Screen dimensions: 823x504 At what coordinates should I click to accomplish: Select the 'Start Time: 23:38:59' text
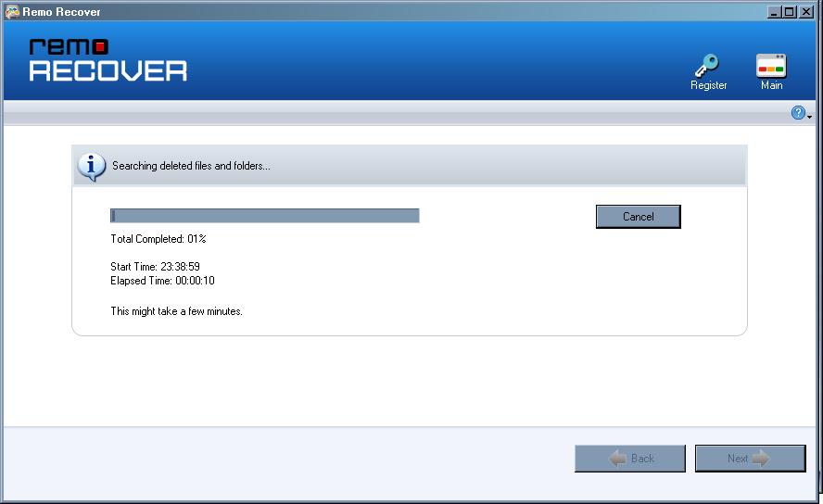coord(155,267)
